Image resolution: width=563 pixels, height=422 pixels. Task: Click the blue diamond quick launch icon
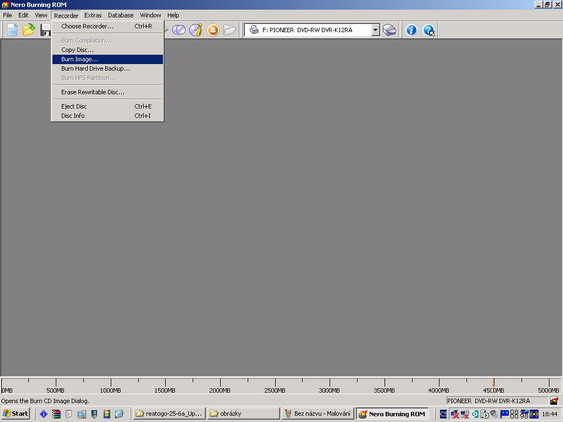tap(43, 414)
